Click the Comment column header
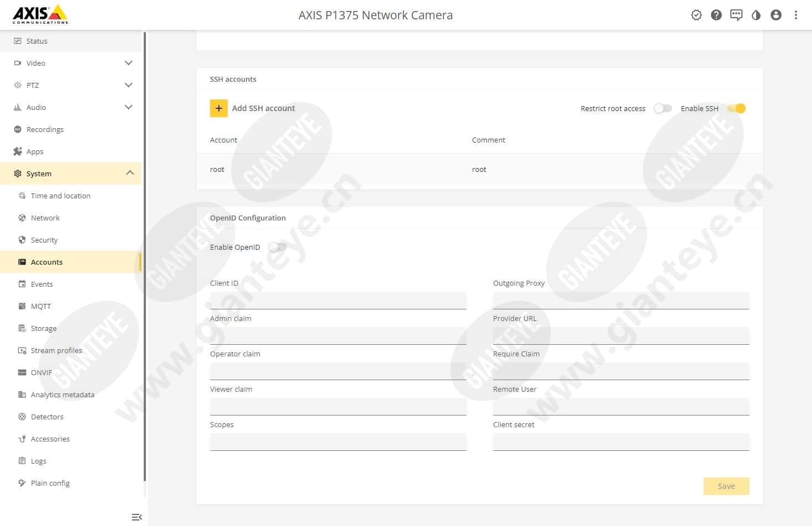The width and height of the screenshot is (812, 526). (x=489, y=140)
